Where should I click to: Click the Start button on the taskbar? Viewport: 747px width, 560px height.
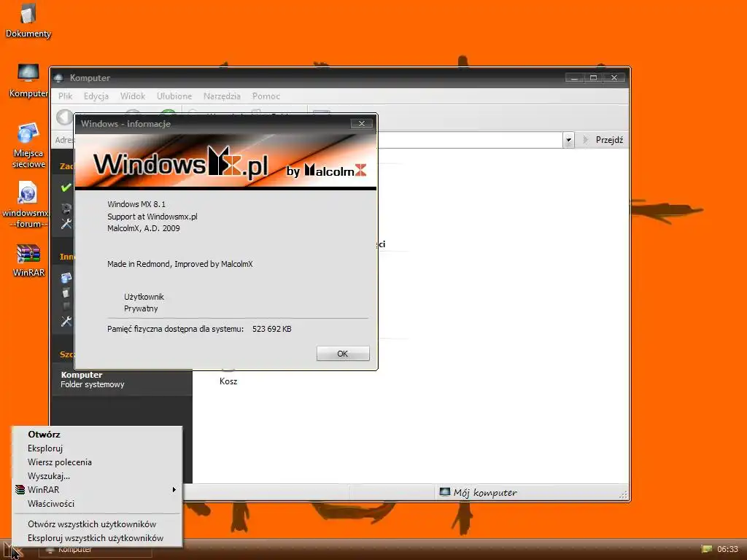click(x=13, y=550)
